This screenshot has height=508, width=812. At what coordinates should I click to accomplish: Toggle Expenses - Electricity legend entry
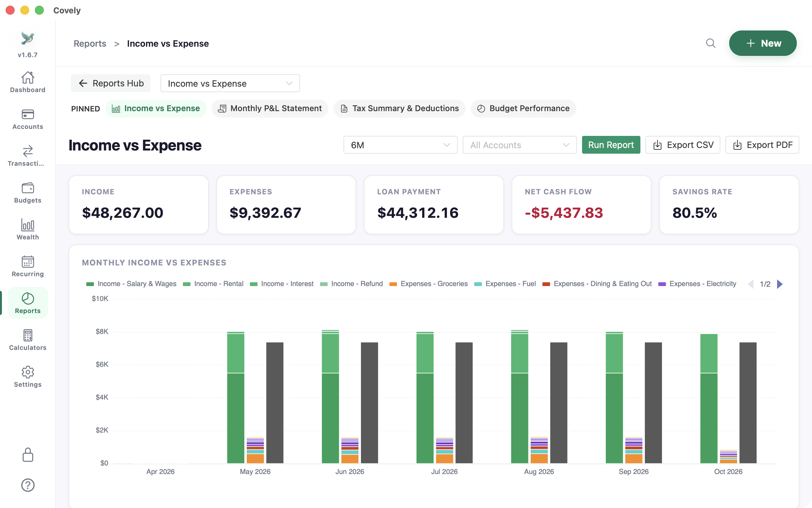click(x=697, y=284)
